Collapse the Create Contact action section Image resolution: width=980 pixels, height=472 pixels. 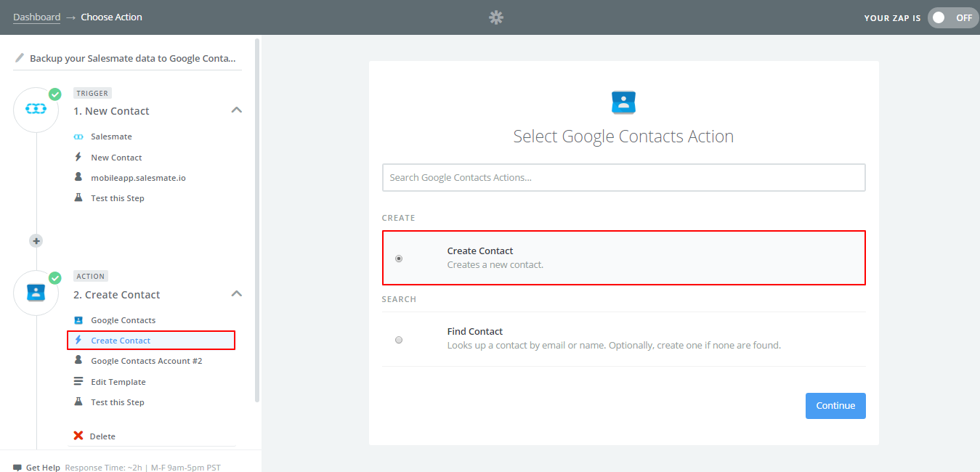[x=236, y=294]
